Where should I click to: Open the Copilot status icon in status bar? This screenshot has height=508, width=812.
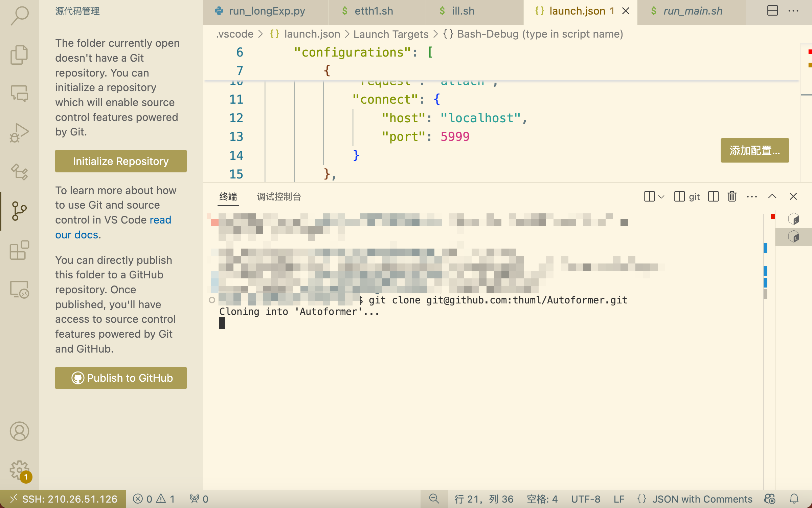[x=770, y=499]
